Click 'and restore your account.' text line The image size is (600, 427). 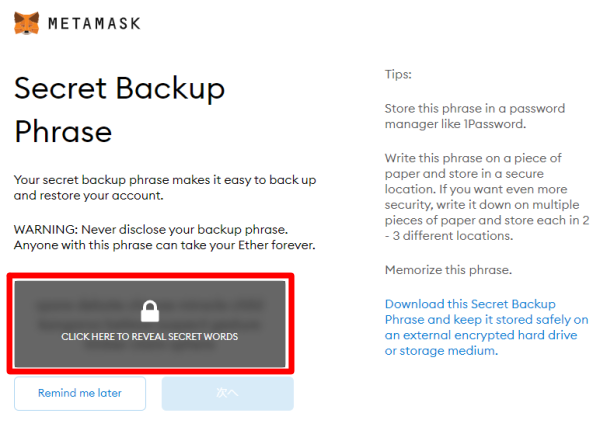tap(89, 196)
